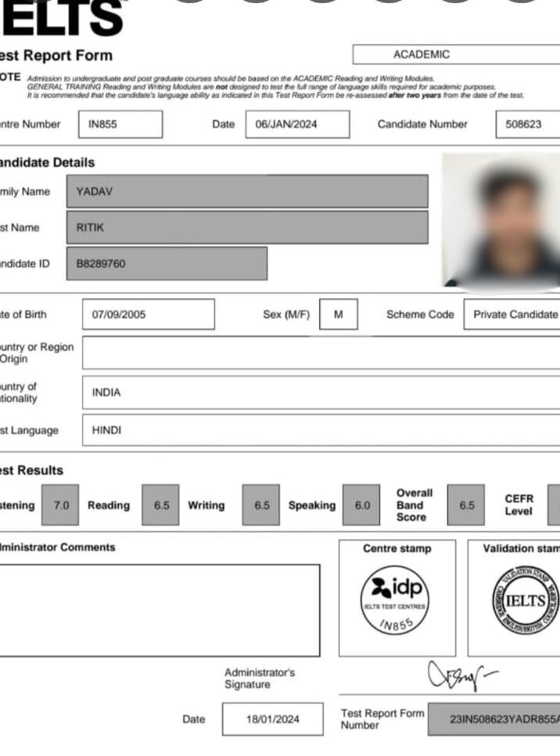The image size is (560, 756).
Task: Click the Candidate Number field 508623
Action: [x=528, y=124]
